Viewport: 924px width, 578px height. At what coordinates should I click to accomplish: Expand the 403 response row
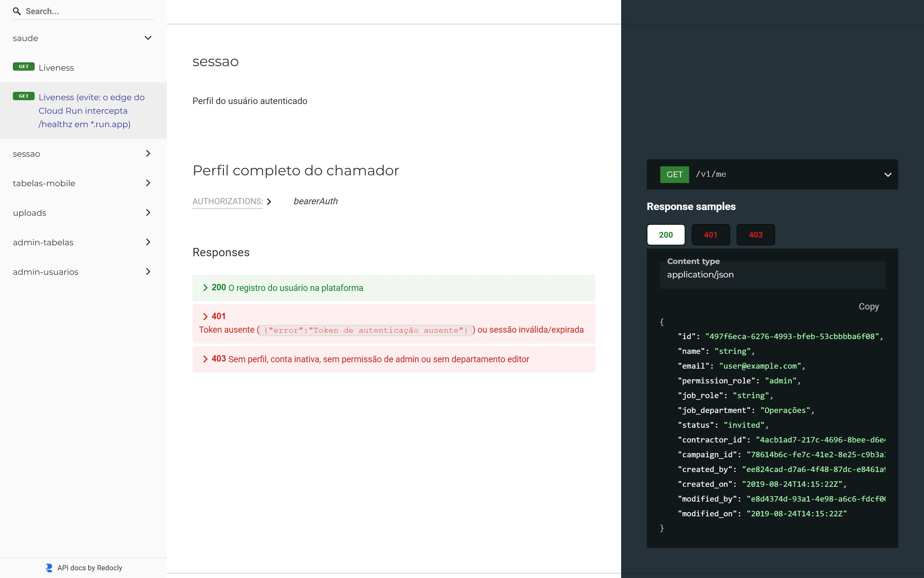click(394, 359)
